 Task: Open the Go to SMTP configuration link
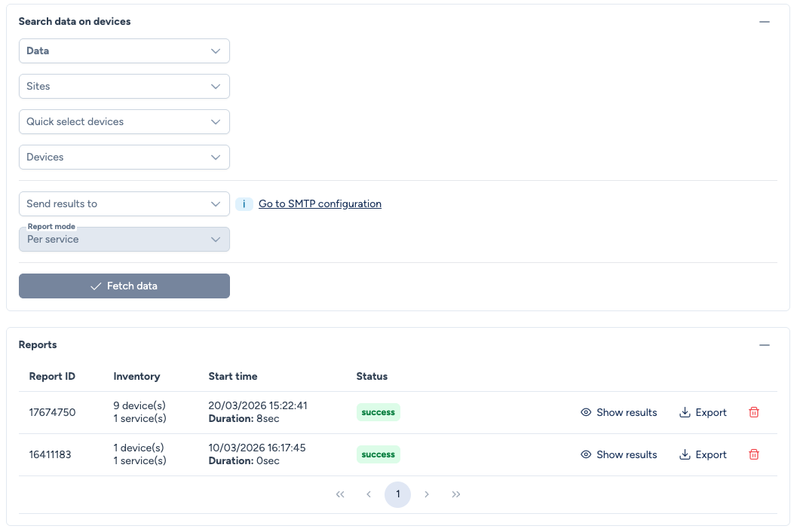pyautogui.click(x=320, y=204)
